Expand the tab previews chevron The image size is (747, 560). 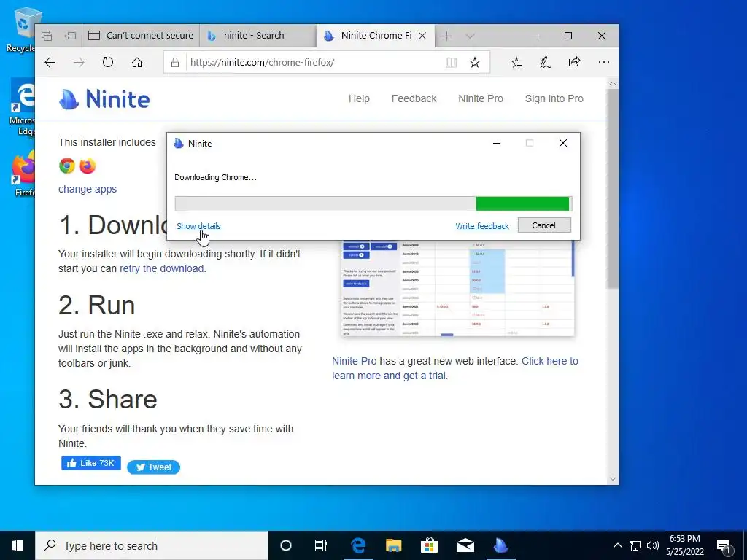(x=471, y=36)
